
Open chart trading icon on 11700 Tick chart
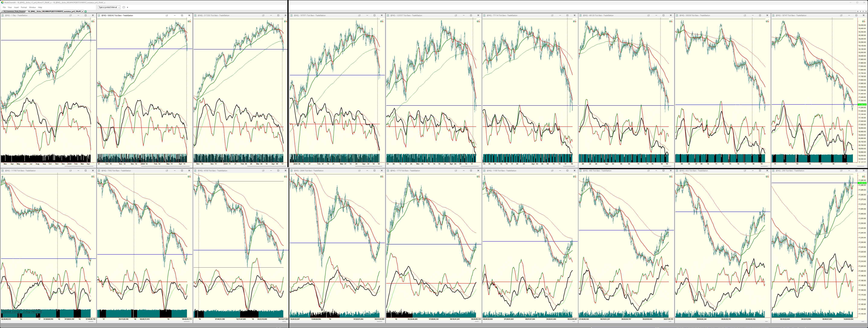click(x=93, y=177)
